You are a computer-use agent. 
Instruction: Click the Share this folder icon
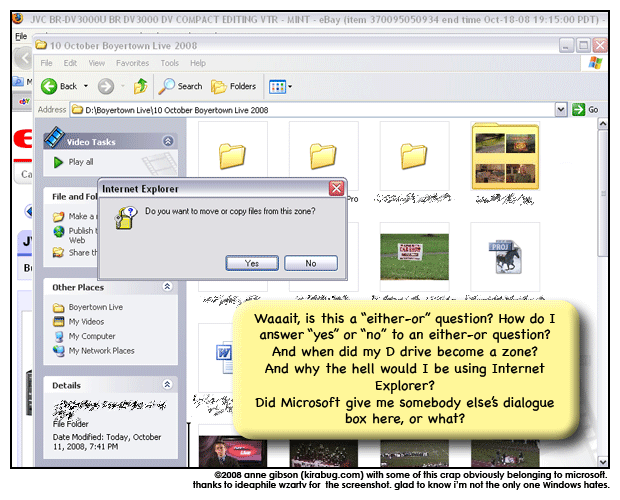(59, 252)
